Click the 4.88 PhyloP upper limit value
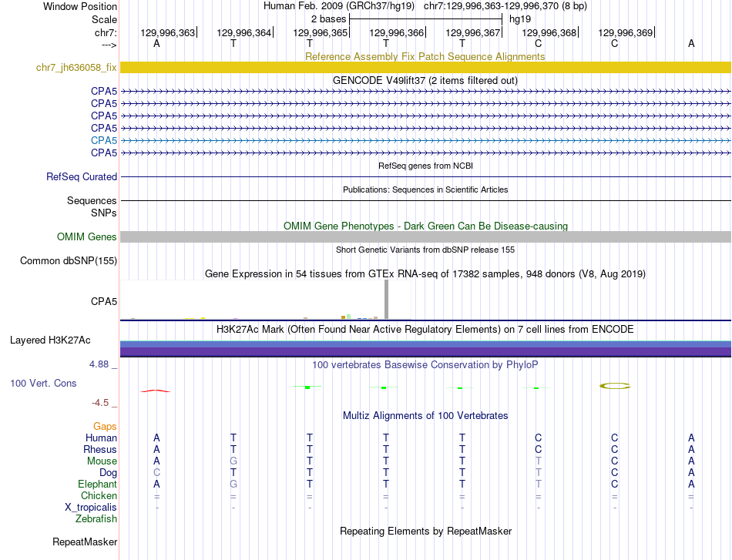 pyautogui.click(x=99, y=364)
